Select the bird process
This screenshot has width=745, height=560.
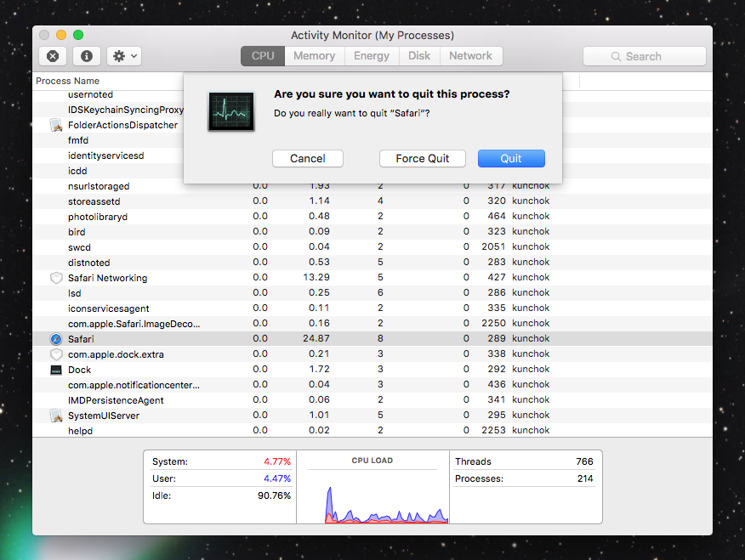77,232
